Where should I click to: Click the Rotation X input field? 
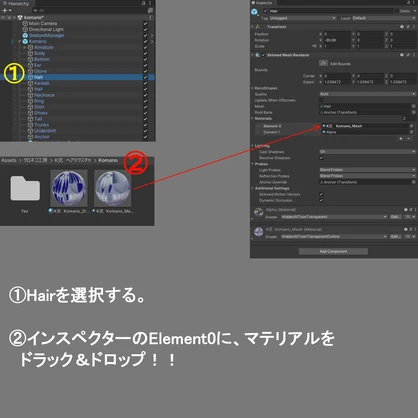337,40
